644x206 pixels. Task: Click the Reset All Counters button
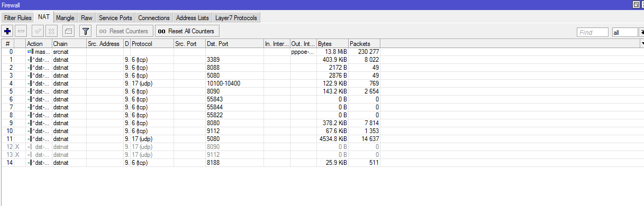(187, 31)
